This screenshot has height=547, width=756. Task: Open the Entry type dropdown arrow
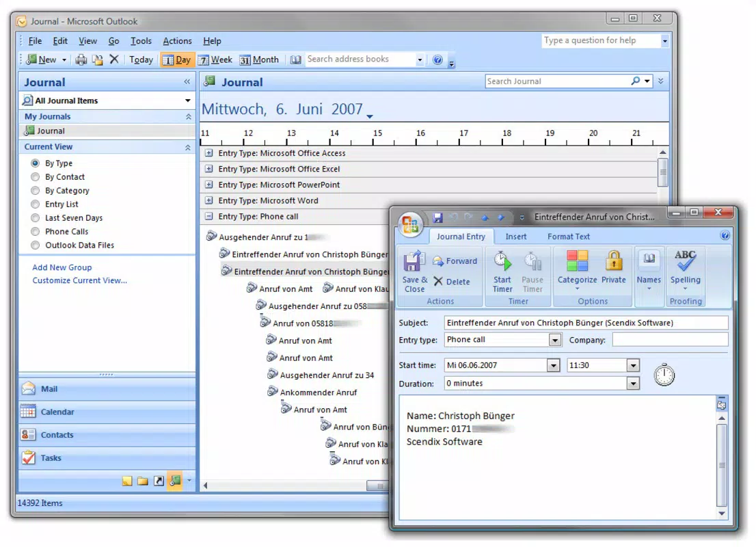(x=554, y=340)
